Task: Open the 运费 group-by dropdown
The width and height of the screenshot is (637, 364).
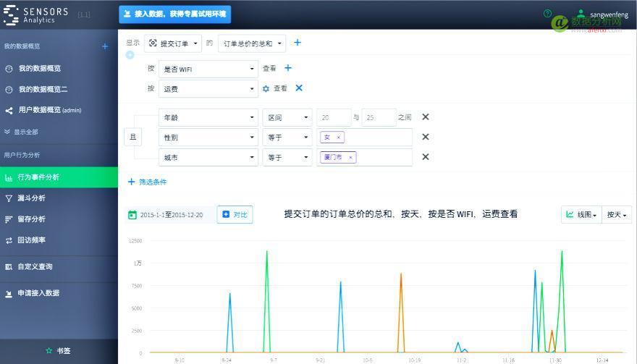Action: pyautogui.click(x=208, y=88)
